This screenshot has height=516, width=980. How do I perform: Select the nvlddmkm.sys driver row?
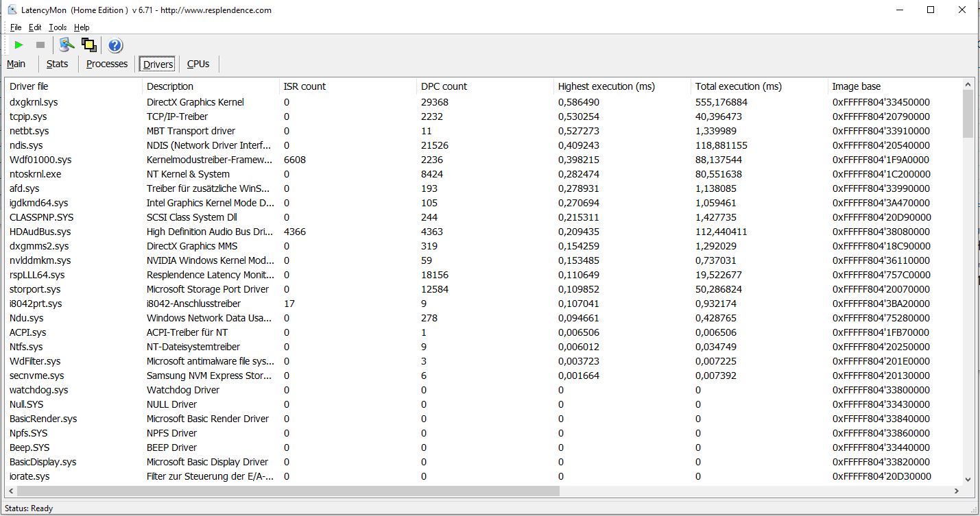(483, 260)
